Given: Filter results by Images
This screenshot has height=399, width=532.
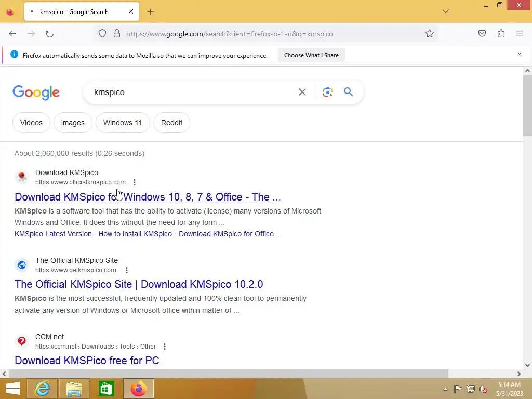Looking at the screenshot, I should click(73, 123).
